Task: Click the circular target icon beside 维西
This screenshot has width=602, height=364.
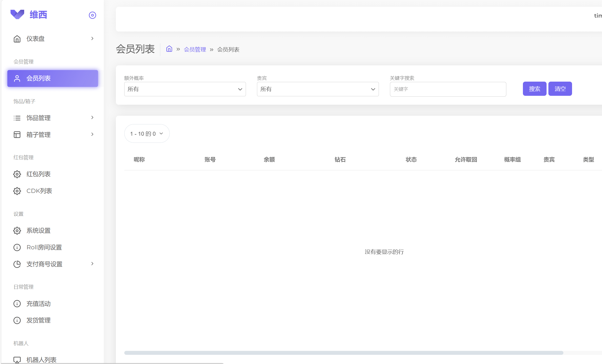Action: (92, 15)
